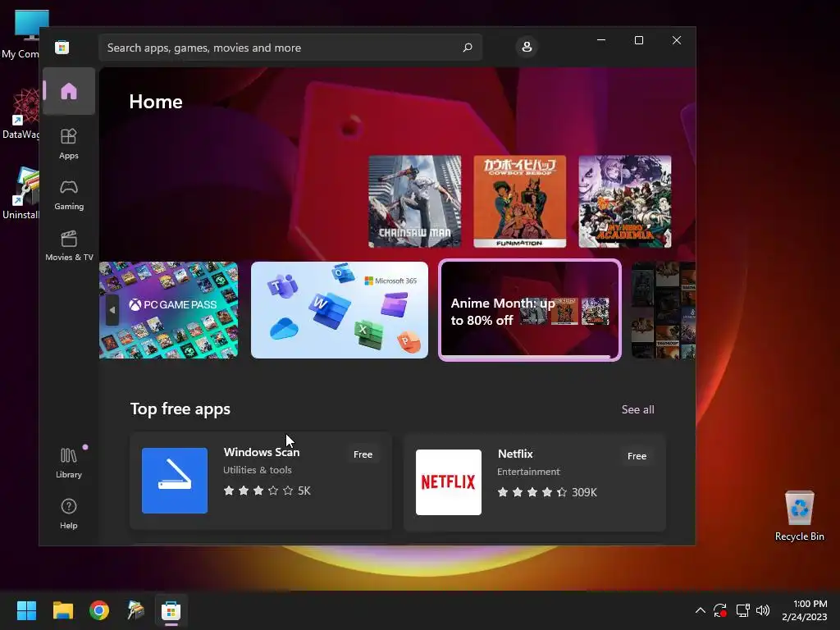Select the My Computer desktop icon

pos(21,34)
